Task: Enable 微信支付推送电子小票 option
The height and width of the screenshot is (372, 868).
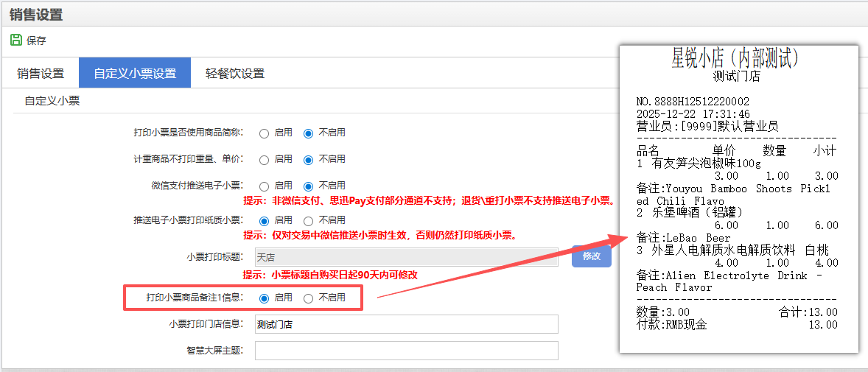Action: point(264,186)
